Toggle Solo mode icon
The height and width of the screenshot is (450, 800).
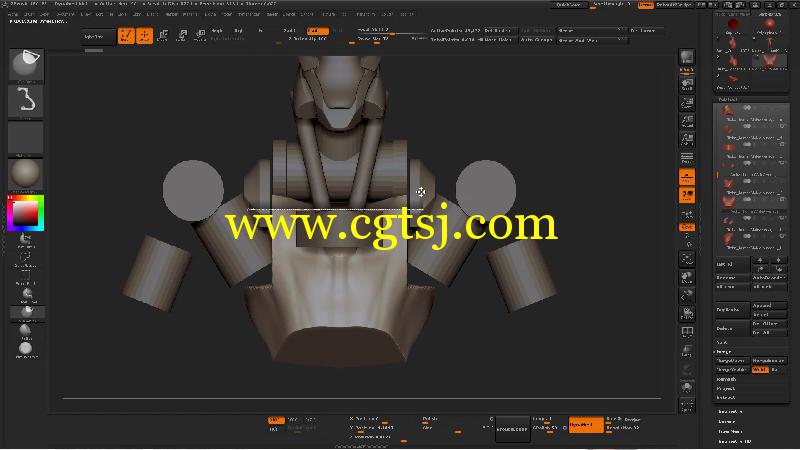(687, 388)
